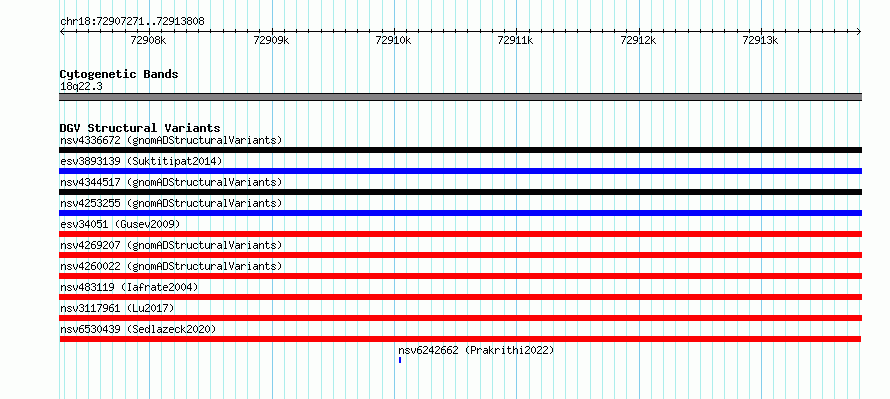Select the red bar under nsv483119
Image resolution: width=890 pixels, height=399 pixels.
(x=460, y=297)
